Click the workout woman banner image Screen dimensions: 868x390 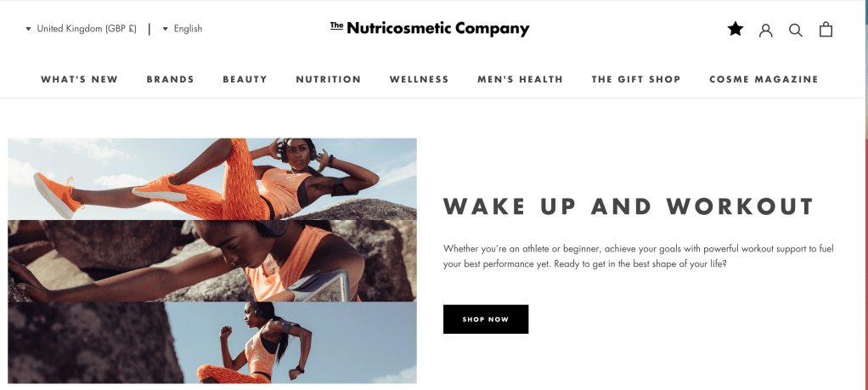212,261
